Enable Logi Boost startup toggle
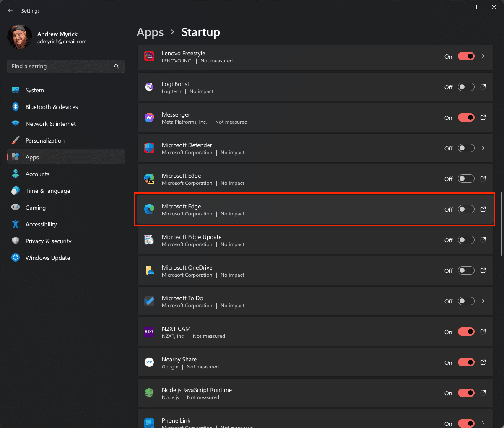This screenshot has height=428, width=504. pyautogui.click(x=466, y=87)
